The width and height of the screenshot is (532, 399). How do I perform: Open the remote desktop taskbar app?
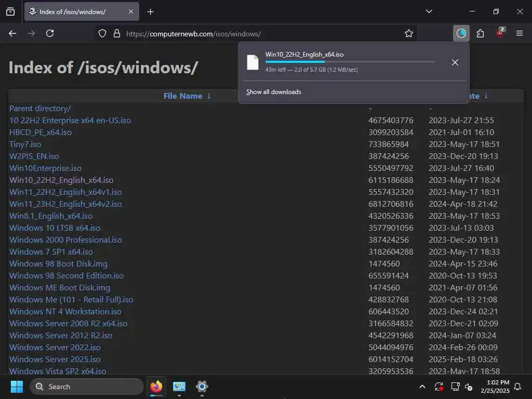179,387
